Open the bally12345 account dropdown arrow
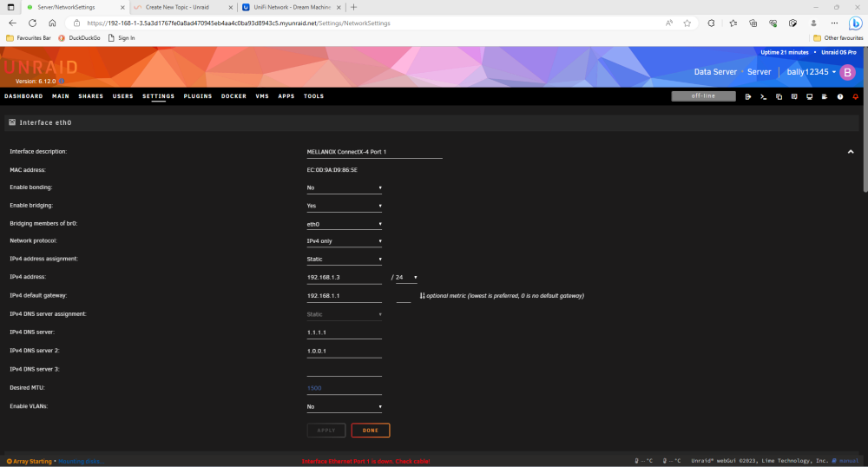 coord(833,72)
